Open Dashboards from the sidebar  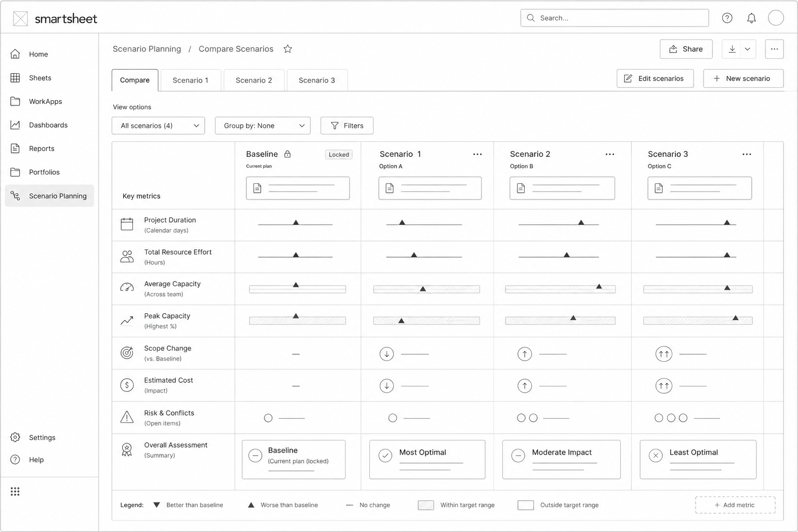click(x=48, y=125)
